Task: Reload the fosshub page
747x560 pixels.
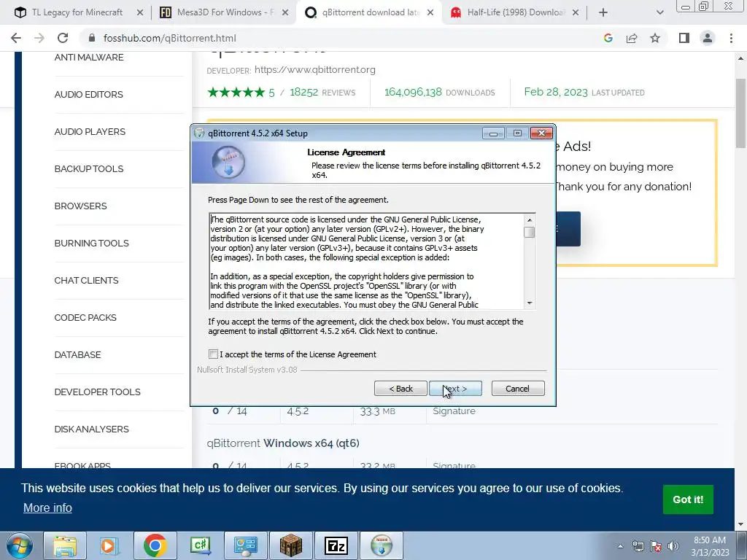Action: tap(63, 38)
